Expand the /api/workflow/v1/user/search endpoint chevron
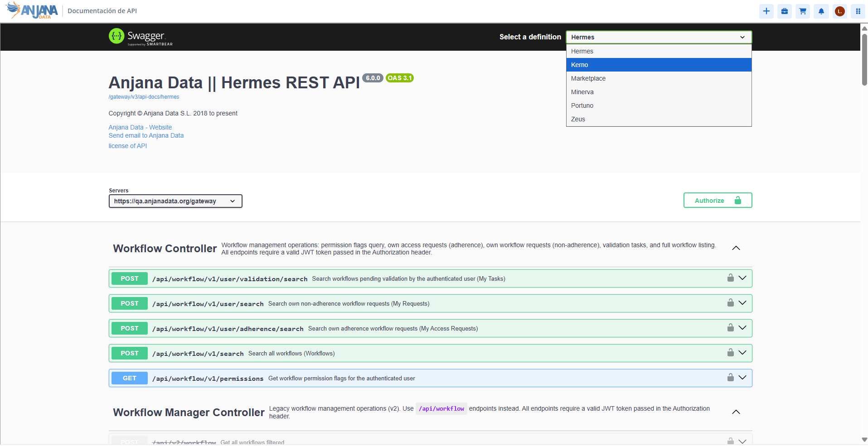 coord(742,303)
